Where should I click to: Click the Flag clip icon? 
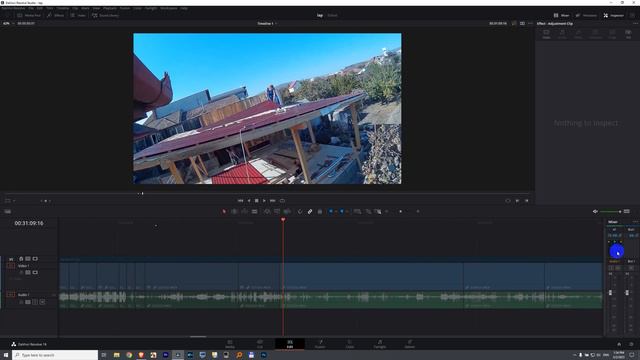(x=331, y=211)
